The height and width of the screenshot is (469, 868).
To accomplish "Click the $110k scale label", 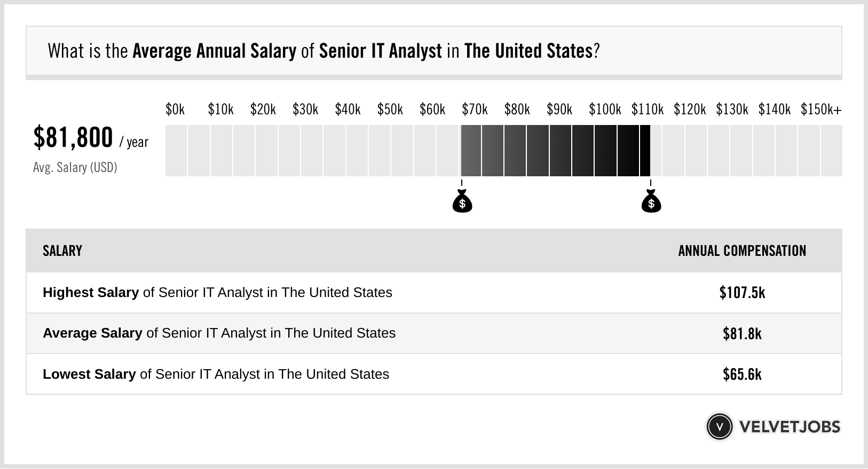I will click(x=647, y=110).
